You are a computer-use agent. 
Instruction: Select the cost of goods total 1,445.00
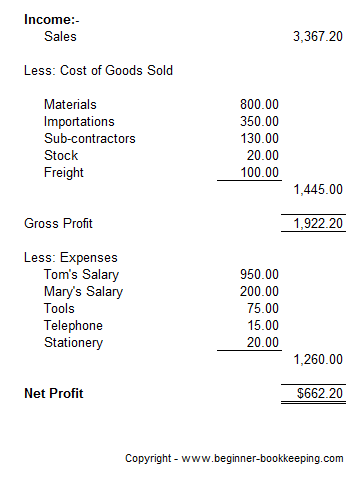pyautogui.click(x=318, y=190)
